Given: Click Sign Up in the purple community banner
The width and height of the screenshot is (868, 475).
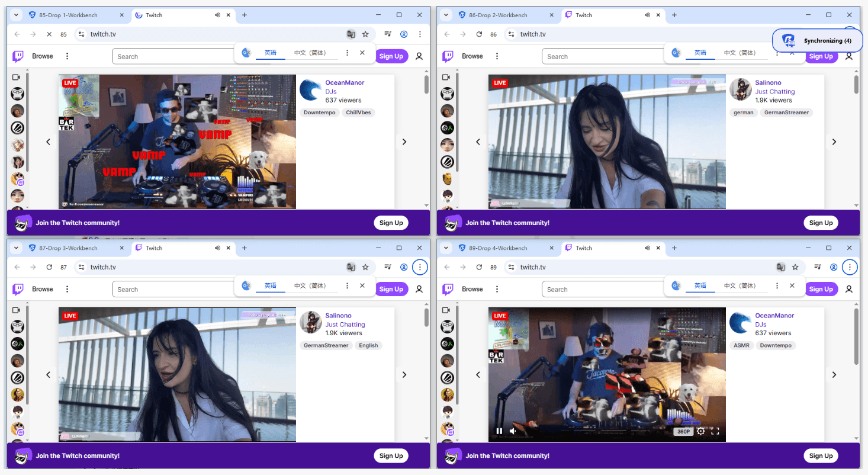Looking at the screenshot, I should 391,222.
